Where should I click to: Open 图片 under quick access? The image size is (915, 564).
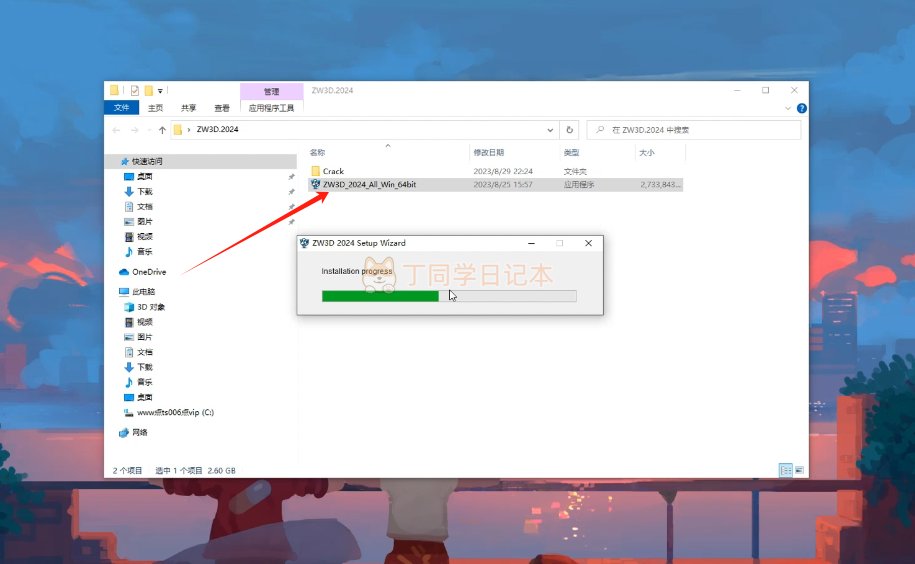[144, 222]
